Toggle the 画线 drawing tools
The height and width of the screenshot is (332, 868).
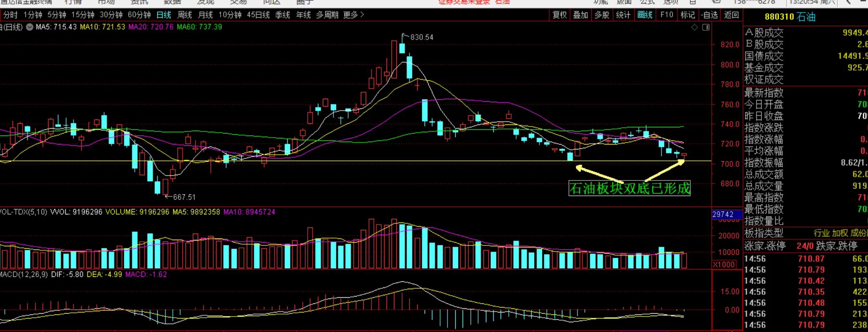[645, 15]
